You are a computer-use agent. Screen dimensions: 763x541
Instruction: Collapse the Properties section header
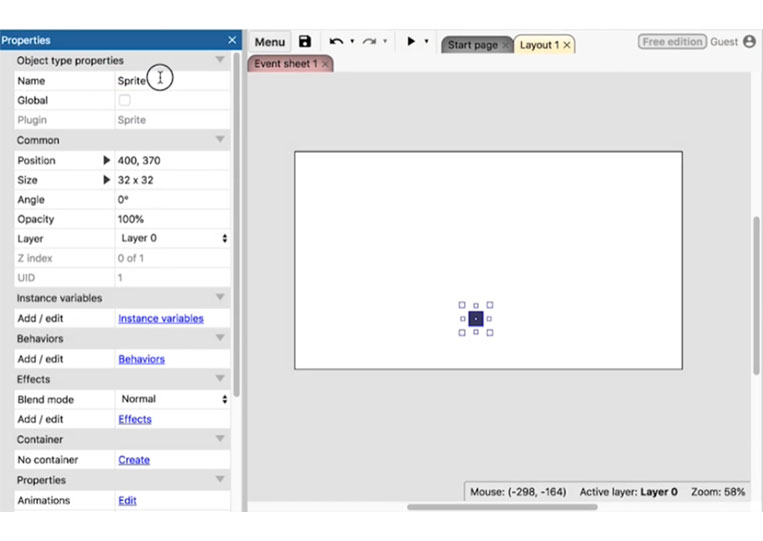pos(220,479)
